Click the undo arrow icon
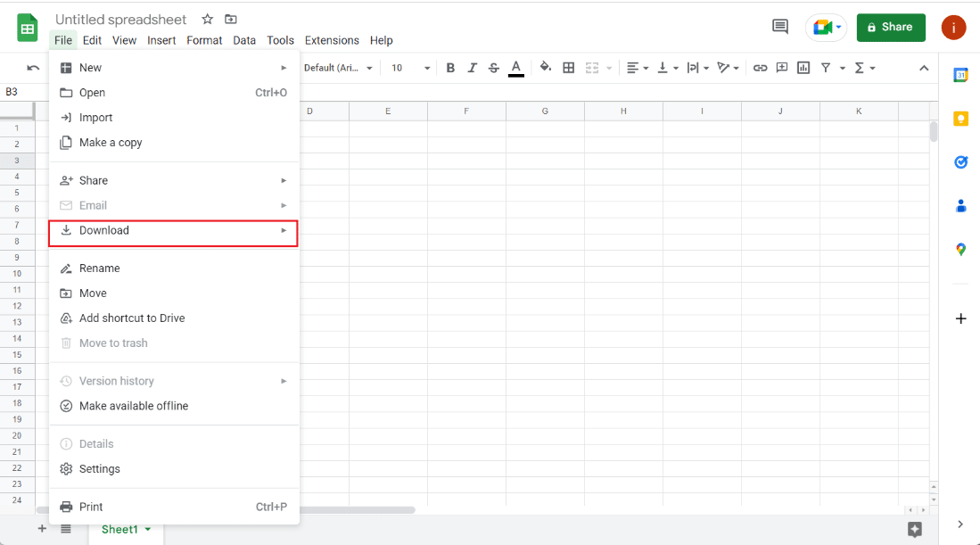Screen dimensions: 980x545 click(33, 68)
